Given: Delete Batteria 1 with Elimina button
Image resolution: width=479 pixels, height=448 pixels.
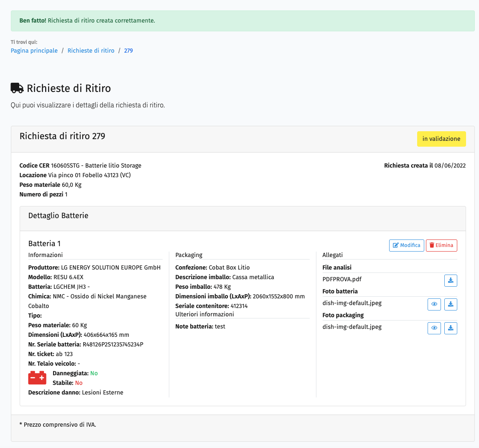Looking at the screenshot, I should click(x=441, y=245).
